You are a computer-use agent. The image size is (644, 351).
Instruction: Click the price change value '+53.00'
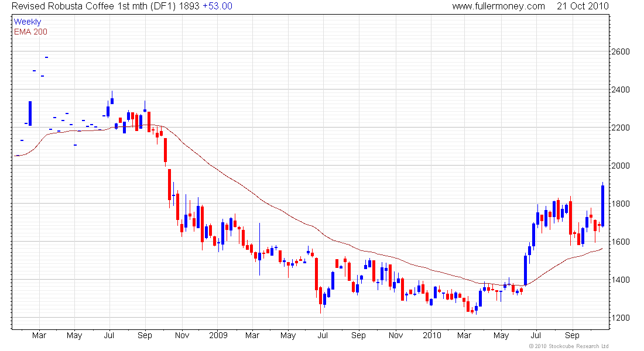(x=217, y=6)
